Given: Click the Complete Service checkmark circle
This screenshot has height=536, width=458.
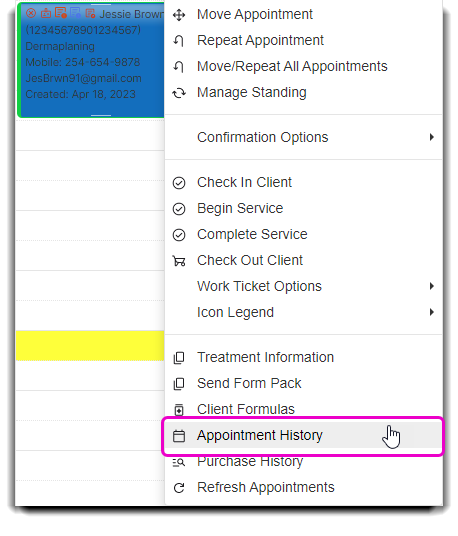Looking at the screenshot, I should [x=179, y=235].
